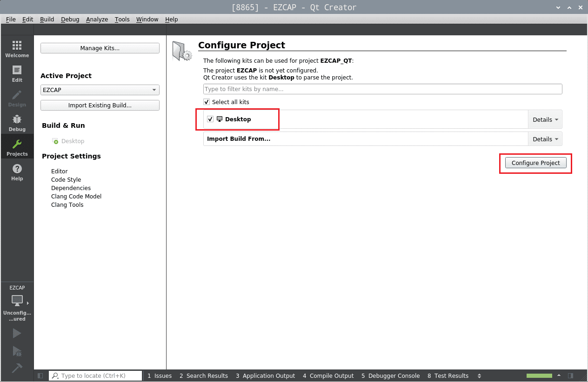Image resolution: width=588 pixels, height=382 pixels.
Task: Toggle the Select all kits checkbox
Action: tap(207, 102)
